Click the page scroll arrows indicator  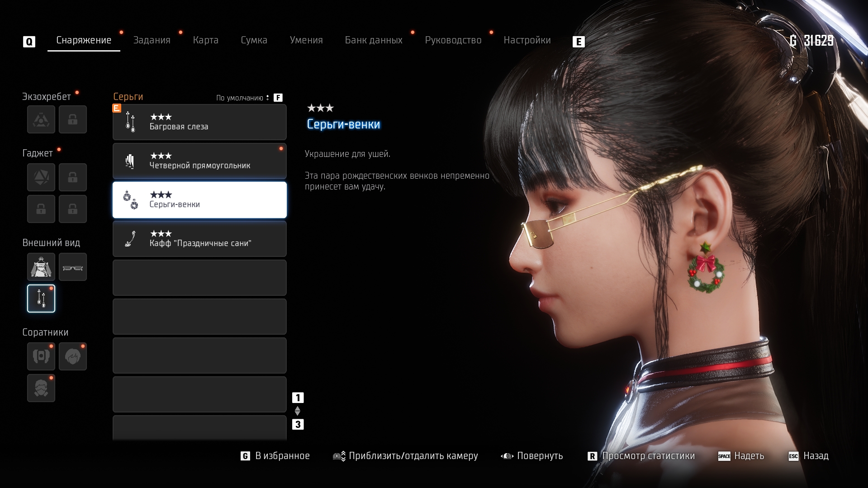tap(298, 411)
